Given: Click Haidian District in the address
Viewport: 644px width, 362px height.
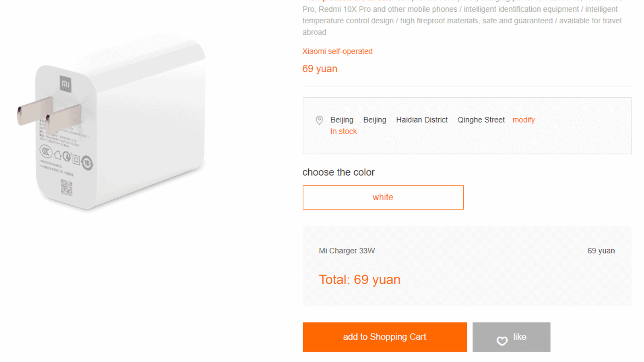Looking at the screenshot, I should coord(421,120).
